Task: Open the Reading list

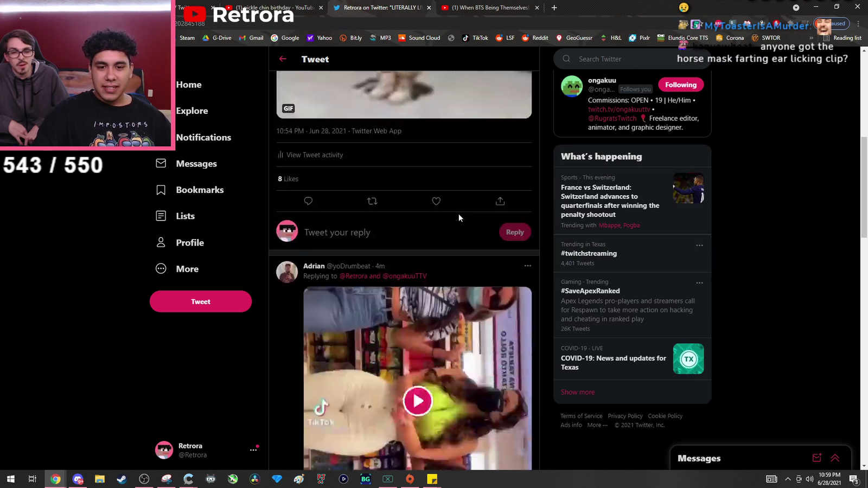Action: tap(842, 38)
